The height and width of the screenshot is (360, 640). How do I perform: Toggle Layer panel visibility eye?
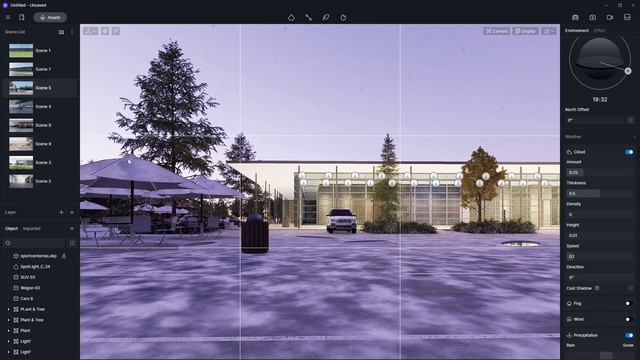72,212
